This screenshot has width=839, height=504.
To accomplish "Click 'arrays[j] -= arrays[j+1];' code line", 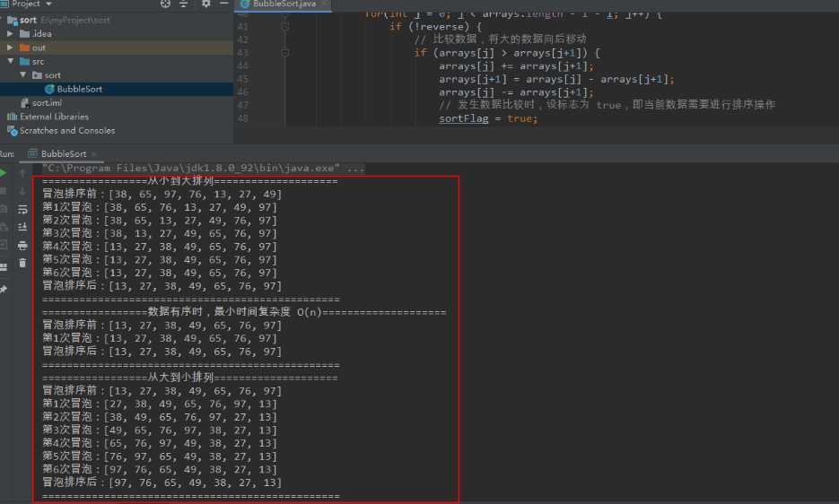I will coord(516,92).
